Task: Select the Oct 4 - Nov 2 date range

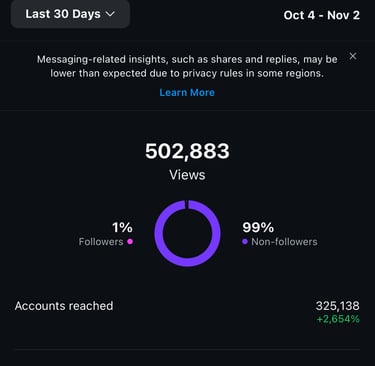Action: pyautogui.click(x=322, y=15)
